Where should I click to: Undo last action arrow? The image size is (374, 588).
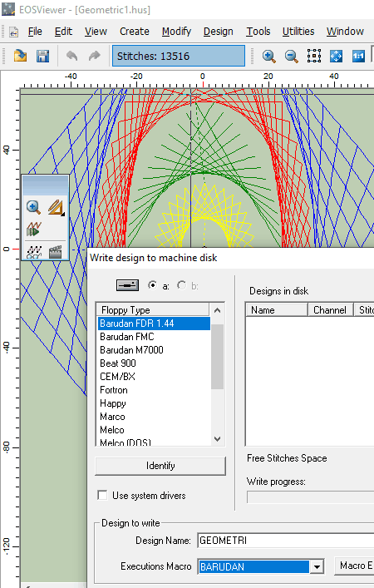coord(71,56)
